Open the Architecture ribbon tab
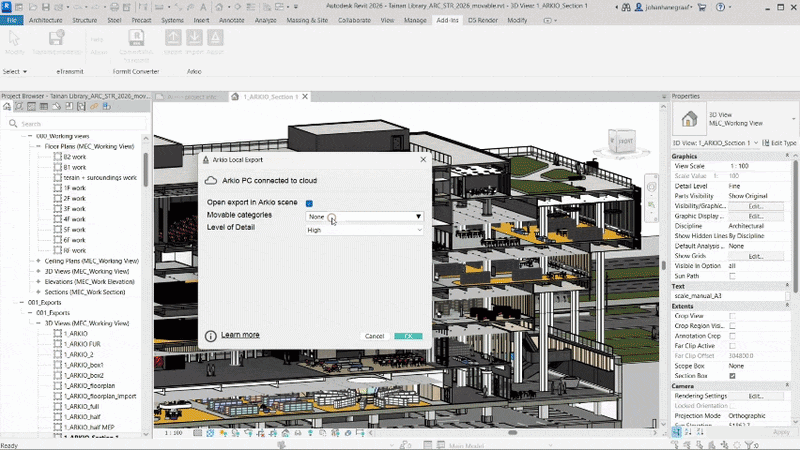 click(45, 20)
